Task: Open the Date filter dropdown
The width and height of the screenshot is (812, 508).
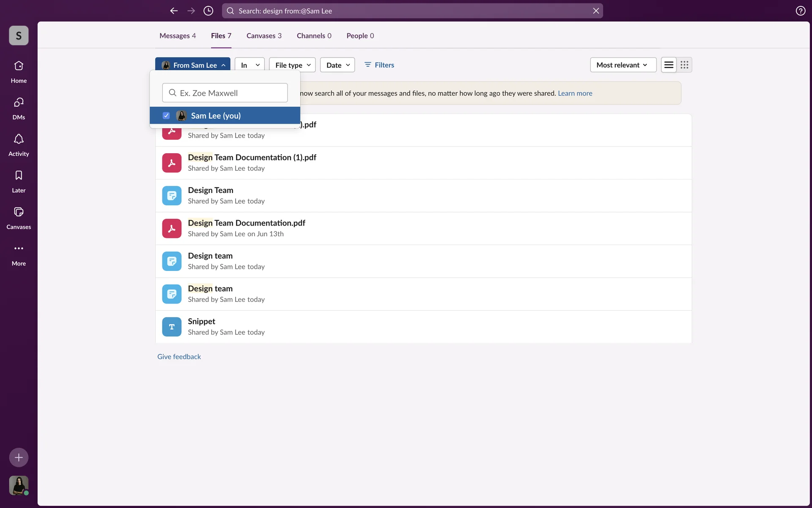Action: coord(337,65)
